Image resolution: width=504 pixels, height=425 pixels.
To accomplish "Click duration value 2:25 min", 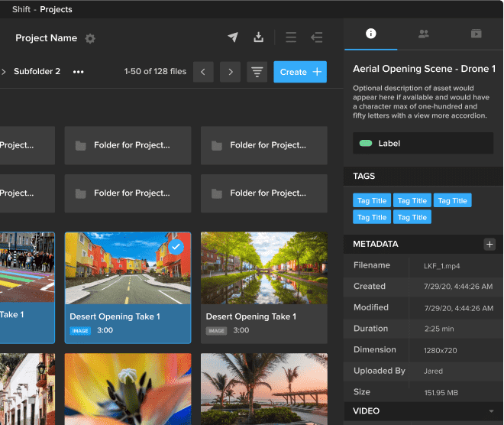I will coord(439,329).
